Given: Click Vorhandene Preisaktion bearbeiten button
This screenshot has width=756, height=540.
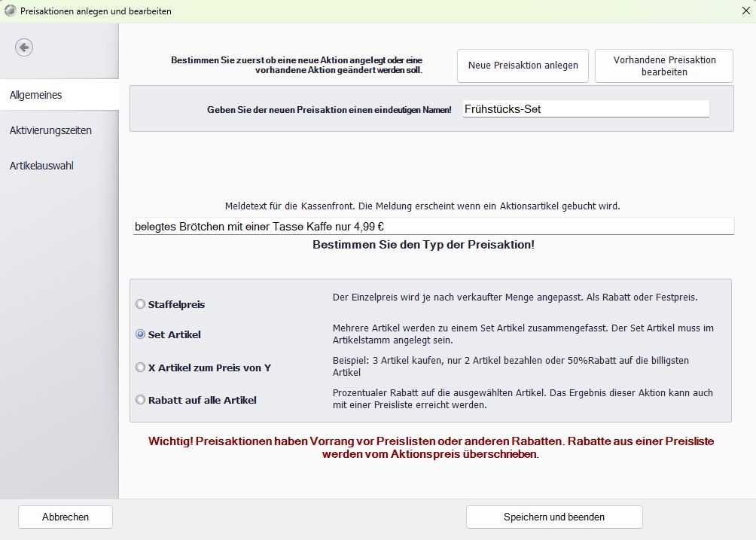Looking at the screenshot, I should point(663,66).
